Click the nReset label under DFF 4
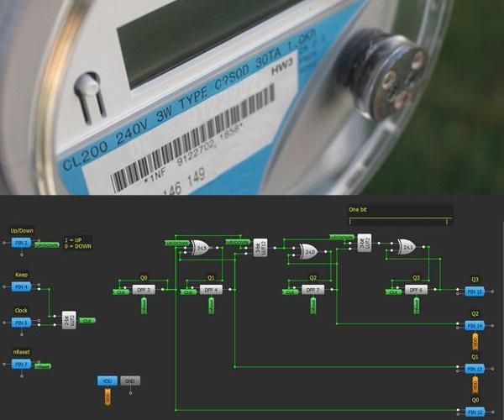 tap(211, 306)
